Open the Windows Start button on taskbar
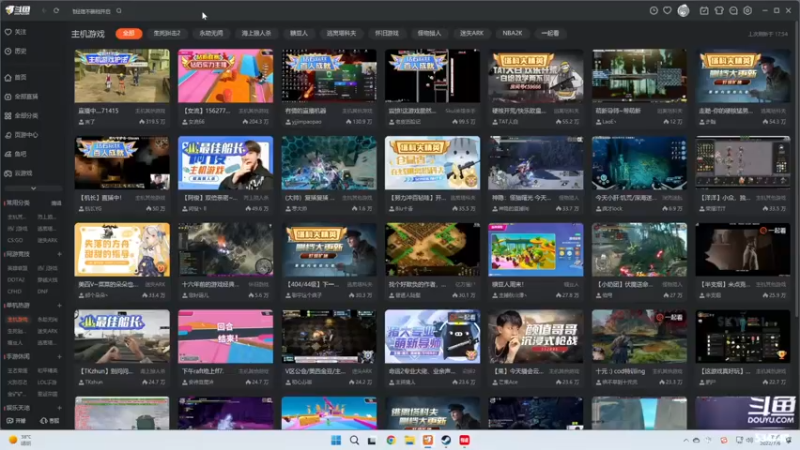The width and height of the screenshot is (800, 450). [336, 440]
